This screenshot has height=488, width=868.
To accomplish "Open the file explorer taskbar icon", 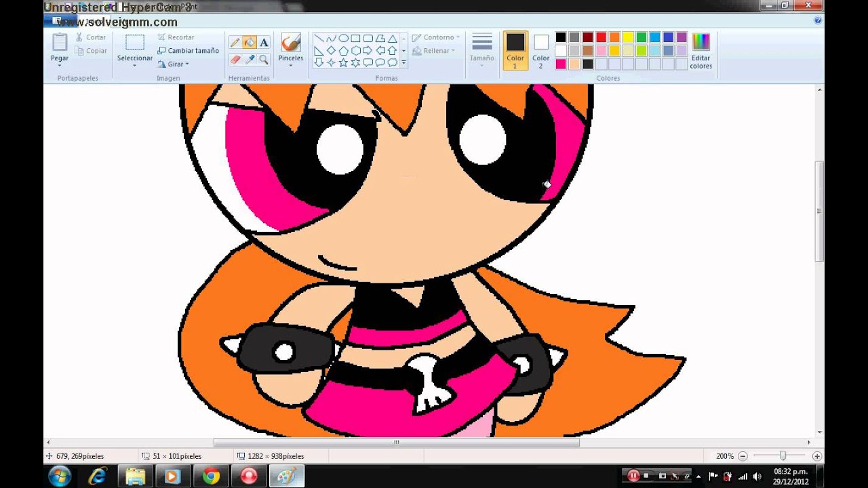I will pos(135,476).
